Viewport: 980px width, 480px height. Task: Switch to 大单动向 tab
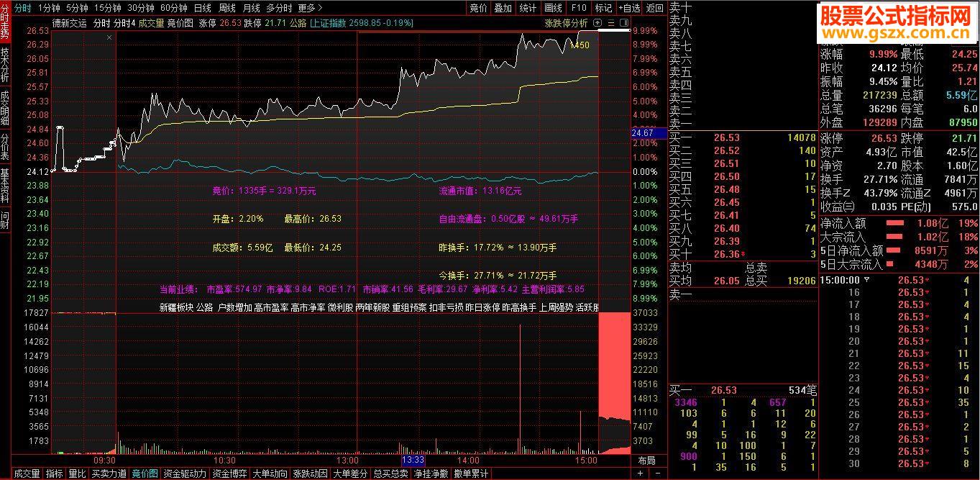[270, 474]
